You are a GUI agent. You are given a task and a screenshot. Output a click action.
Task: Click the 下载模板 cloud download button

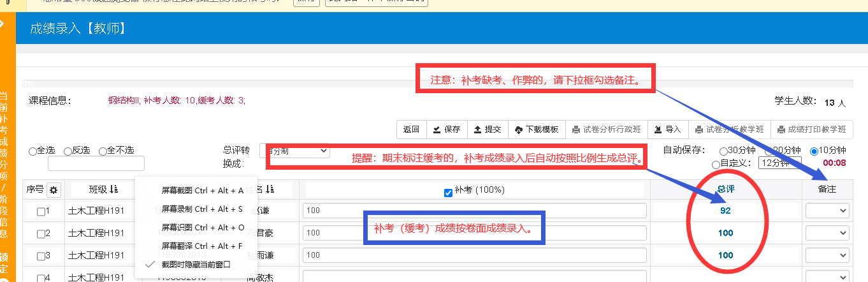(537, 130)
